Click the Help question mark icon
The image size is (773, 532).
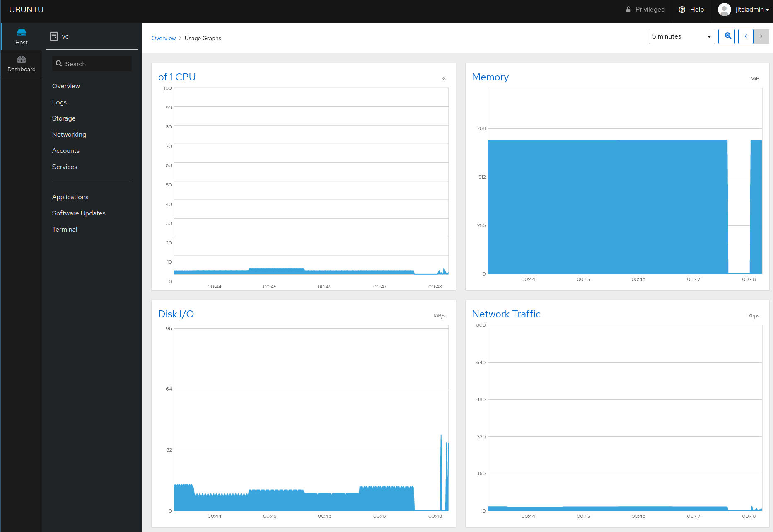pyautogui.click(x=682, y=10)
